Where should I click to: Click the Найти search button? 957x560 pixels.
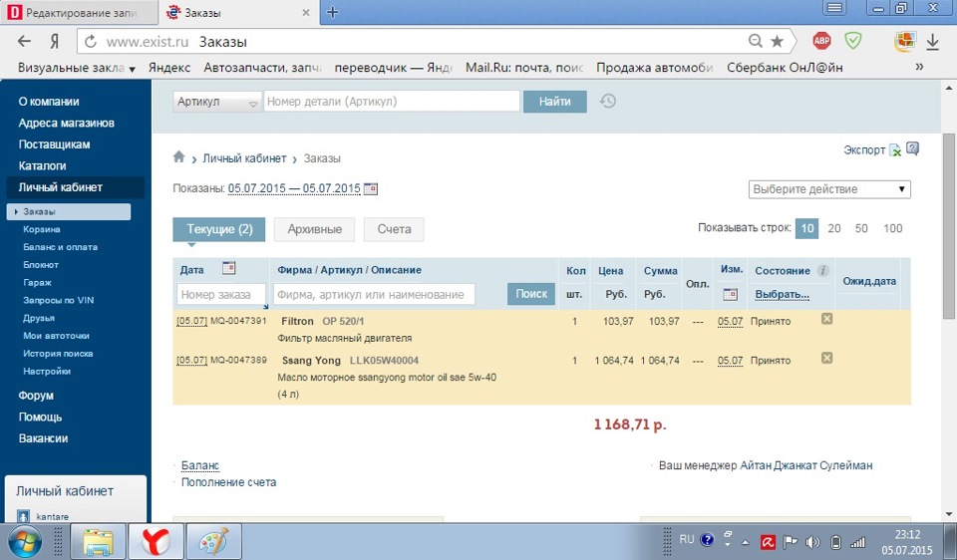[x=555, y=102]
